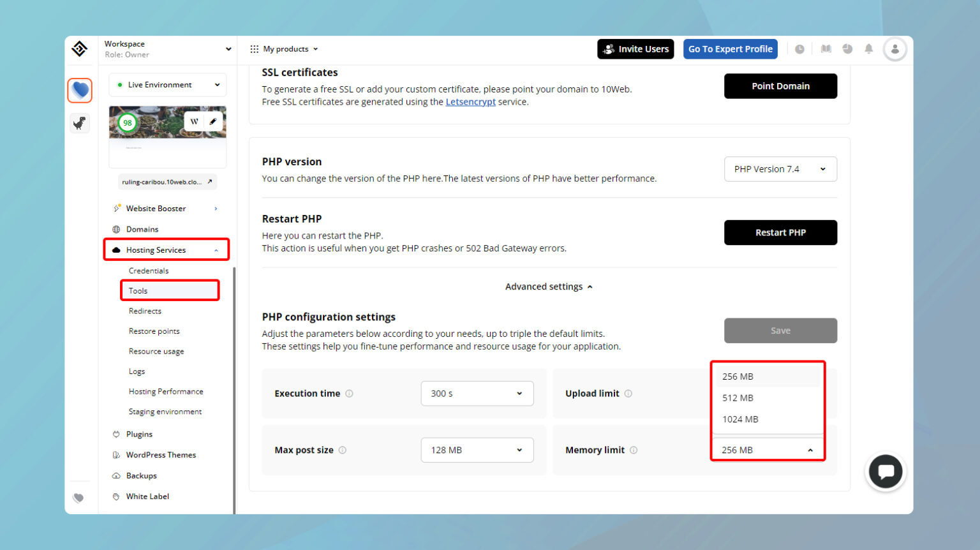This screenshot has width=980, height=550.
Task: Click the WordPress admin W icon
Action: pyautogui.click(x=194, y=121)
